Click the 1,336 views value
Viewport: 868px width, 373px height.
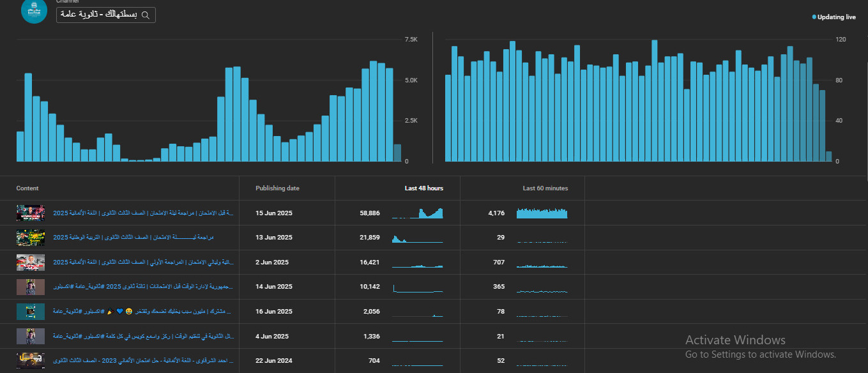[372, 336]
